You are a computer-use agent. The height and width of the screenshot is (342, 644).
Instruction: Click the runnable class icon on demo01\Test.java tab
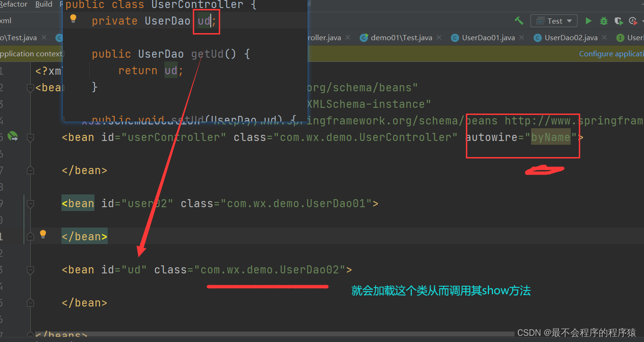(363, 38)
